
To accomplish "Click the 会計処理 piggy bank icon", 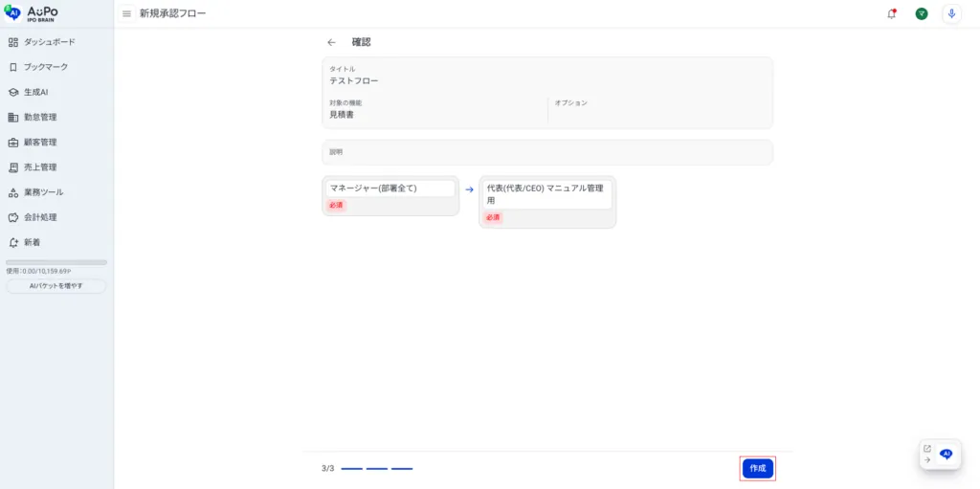I will tap(13, 217).
